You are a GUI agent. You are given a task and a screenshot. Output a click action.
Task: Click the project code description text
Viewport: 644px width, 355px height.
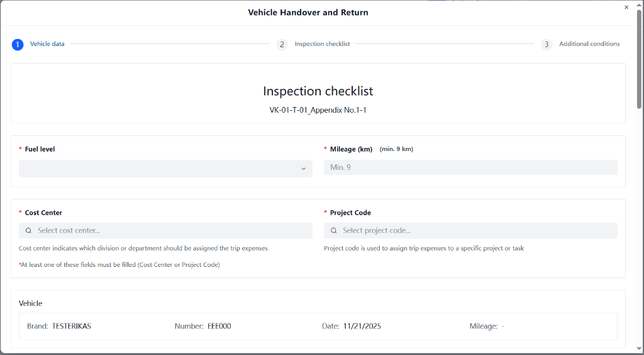pos(424,248)
